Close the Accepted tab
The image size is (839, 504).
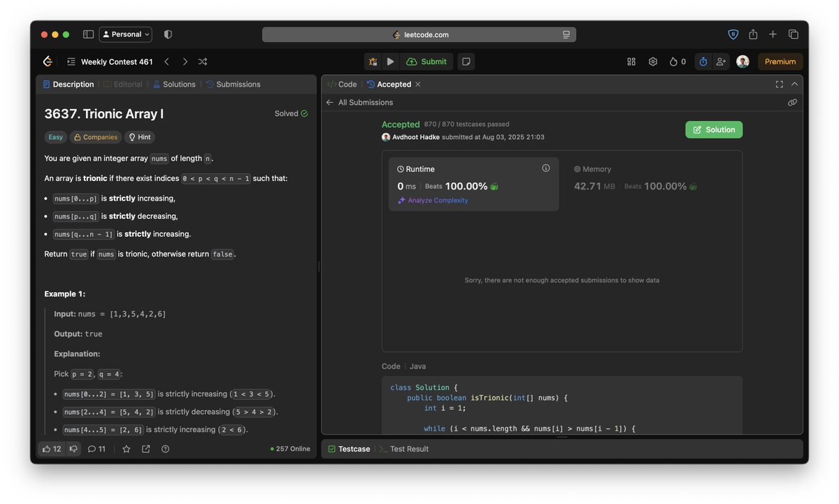coord(418,85)
